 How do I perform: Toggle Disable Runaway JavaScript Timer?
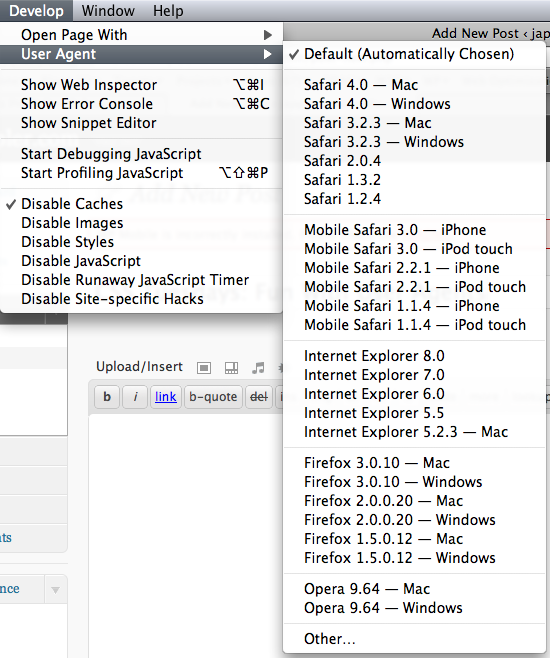point(141,280)
